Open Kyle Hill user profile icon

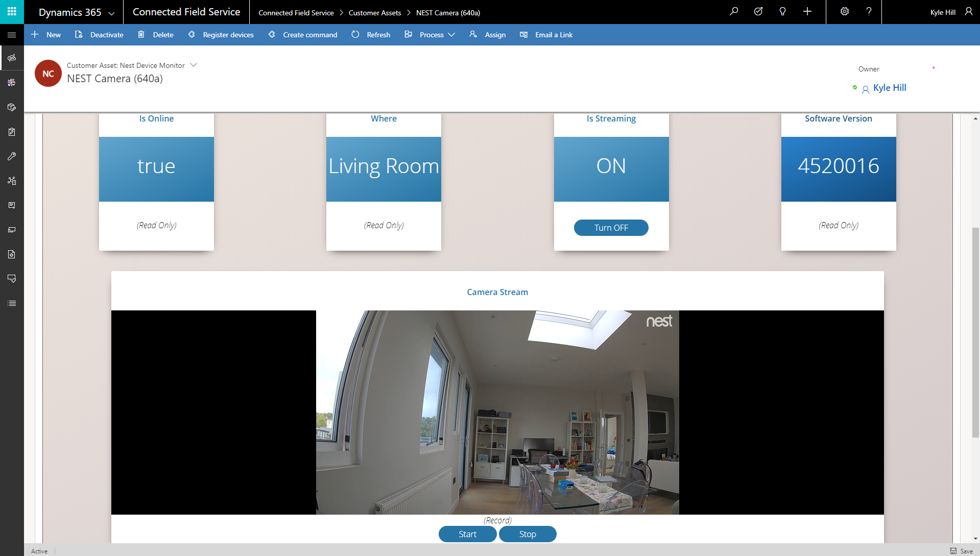969,11
